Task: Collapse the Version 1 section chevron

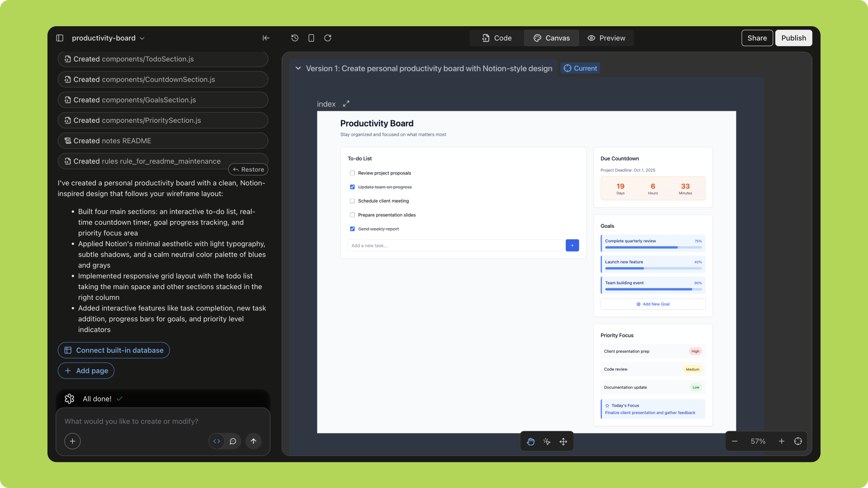Action: pos(298,68)
